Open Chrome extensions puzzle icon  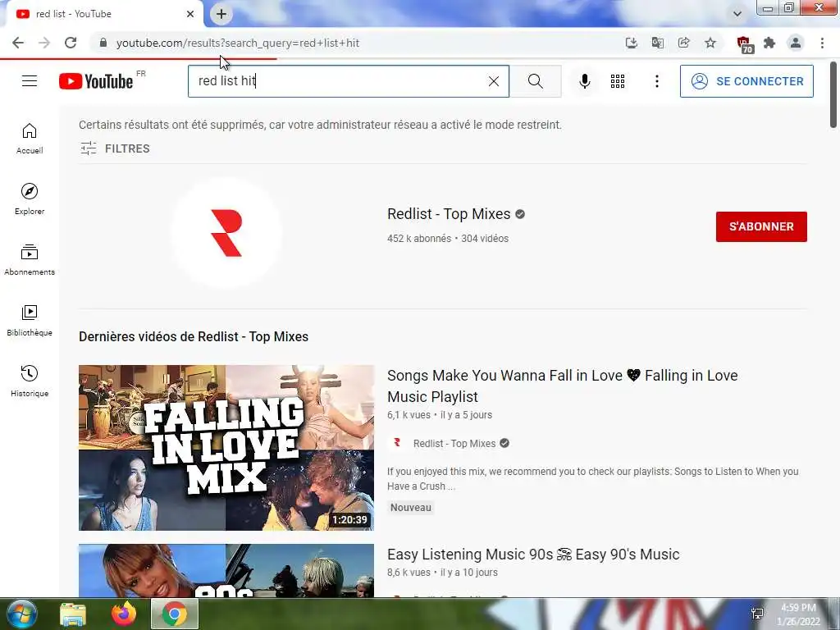769,43
